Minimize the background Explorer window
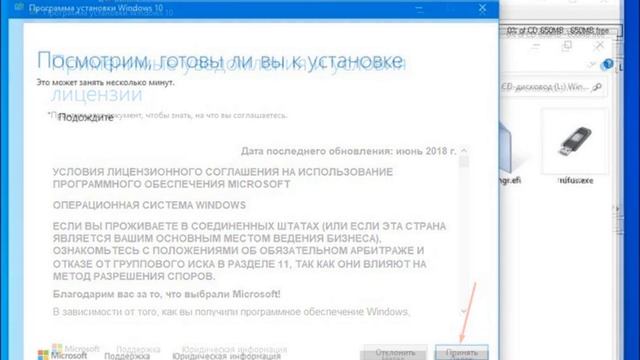Screen dimensions: 640x360 (x=536, y=46)
